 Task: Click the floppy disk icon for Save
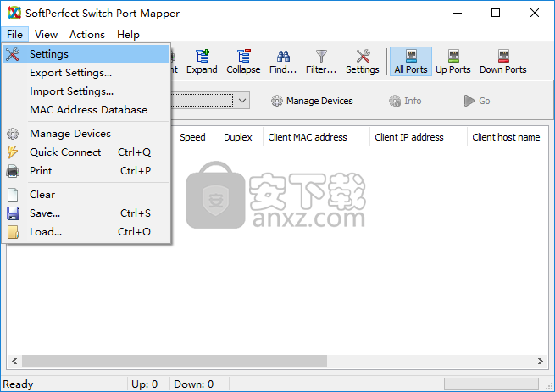13,213
